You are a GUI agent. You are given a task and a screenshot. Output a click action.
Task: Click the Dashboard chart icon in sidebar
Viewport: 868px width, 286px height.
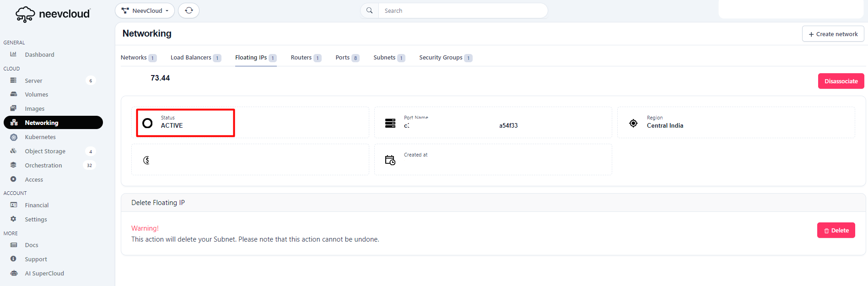point(14,54)
